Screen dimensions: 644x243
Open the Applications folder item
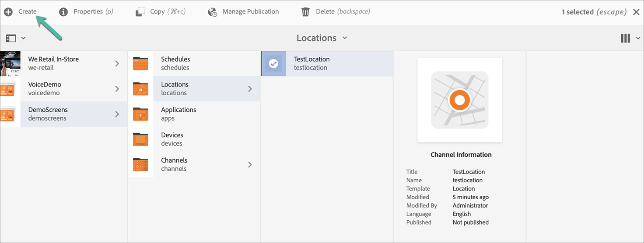178,114
